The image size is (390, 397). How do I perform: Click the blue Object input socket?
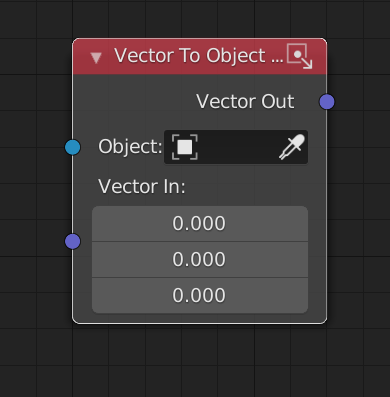73,147
